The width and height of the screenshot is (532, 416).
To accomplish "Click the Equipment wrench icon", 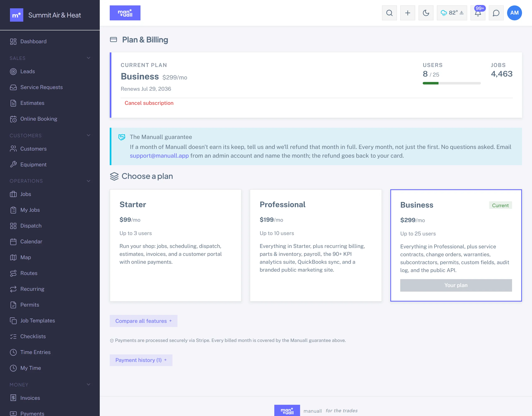I will pyautogui.click(x=13, y=165).
